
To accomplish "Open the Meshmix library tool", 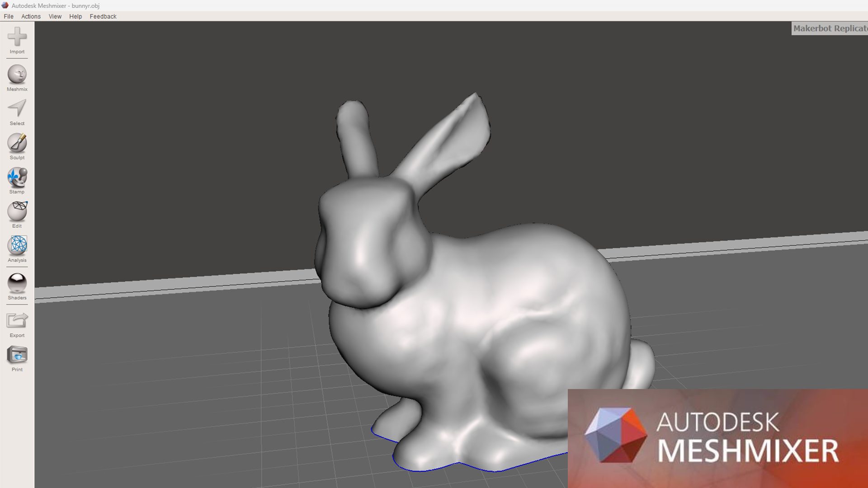I will [17, 75].
